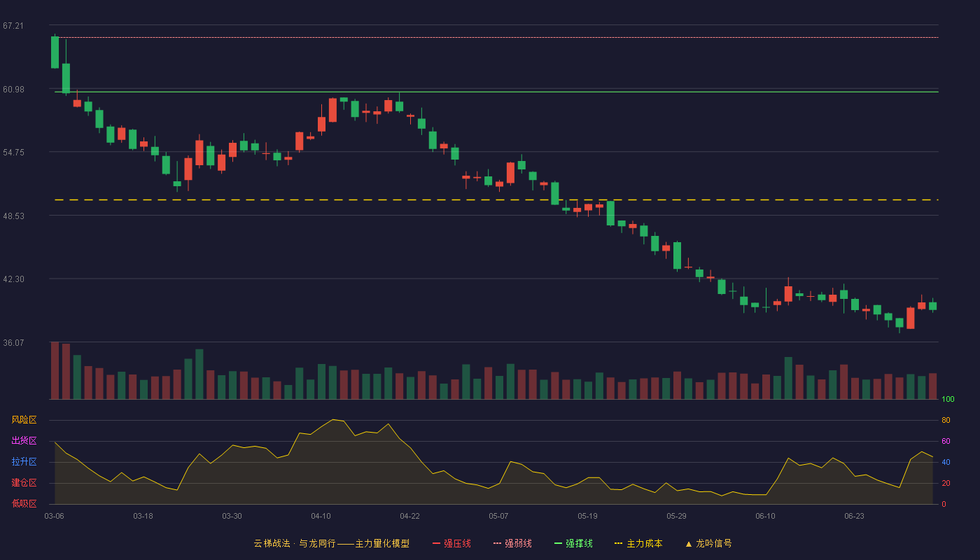Click the 36.07 price axis label
The height and width of the screenshot is (560, 980).
[13, 343]
